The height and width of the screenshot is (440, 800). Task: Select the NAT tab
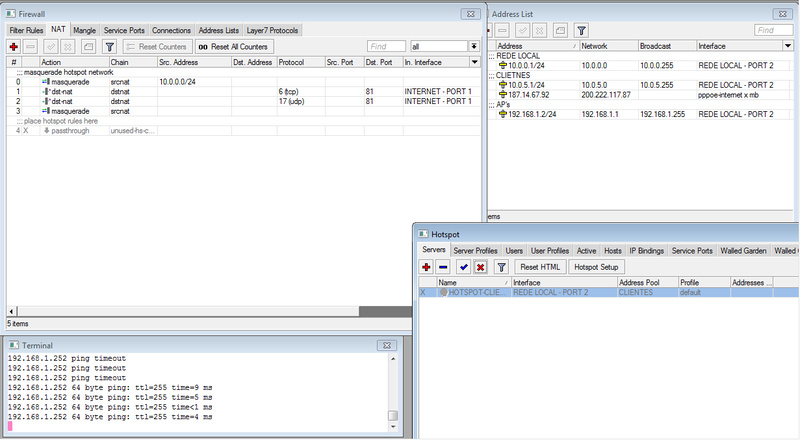click(58, 29)
